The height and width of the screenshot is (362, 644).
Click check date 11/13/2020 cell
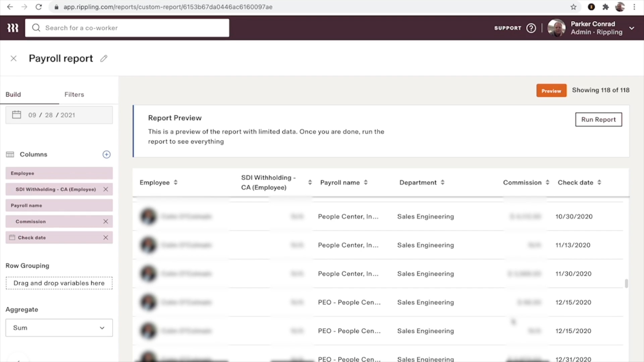tap(573, 245)
